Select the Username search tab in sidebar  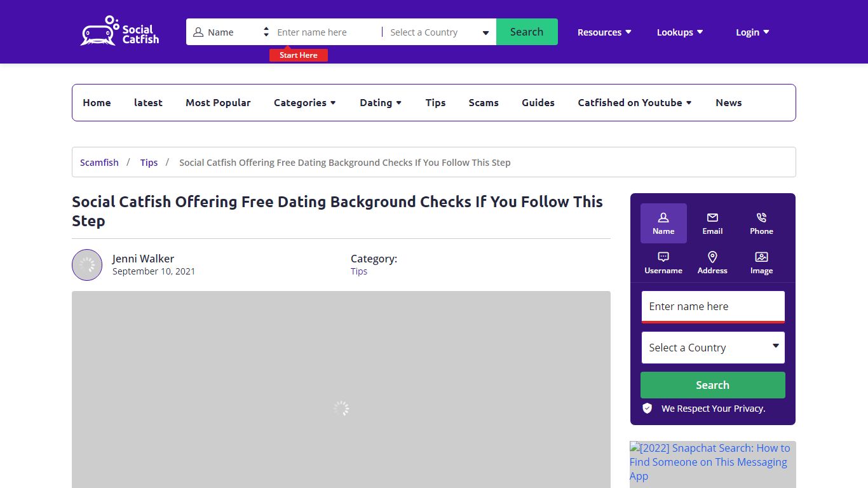(x=663, y=262)
